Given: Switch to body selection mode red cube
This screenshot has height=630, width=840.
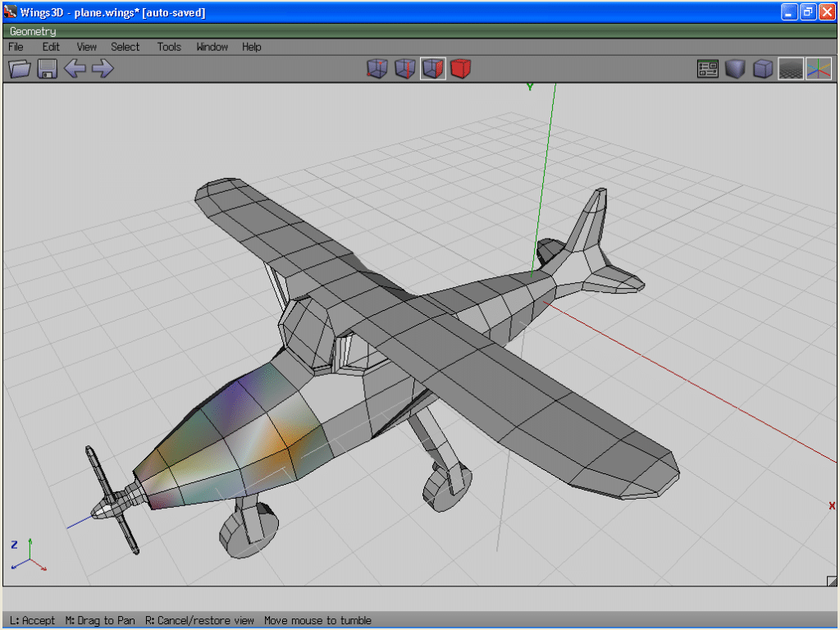Looking at the screenshot, I should pyautogui.click(x=461, y=69).
